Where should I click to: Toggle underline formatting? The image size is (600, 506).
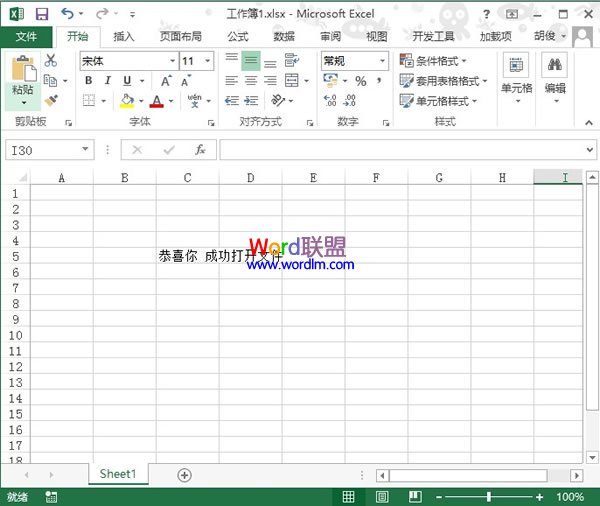pyautogui.click(x=127, y=80)
